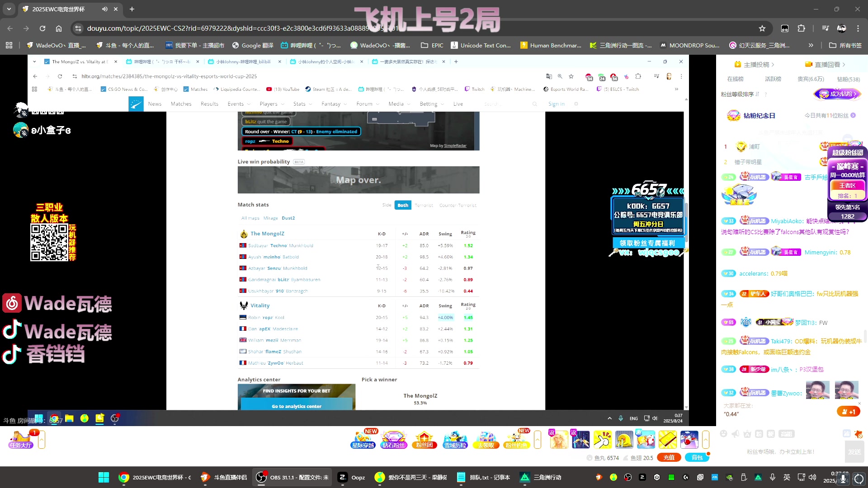Open OBS 31.1.1 from the taskbar
Image resolution: width=868 pixels, height=488 pixels.
coord(293,477)
